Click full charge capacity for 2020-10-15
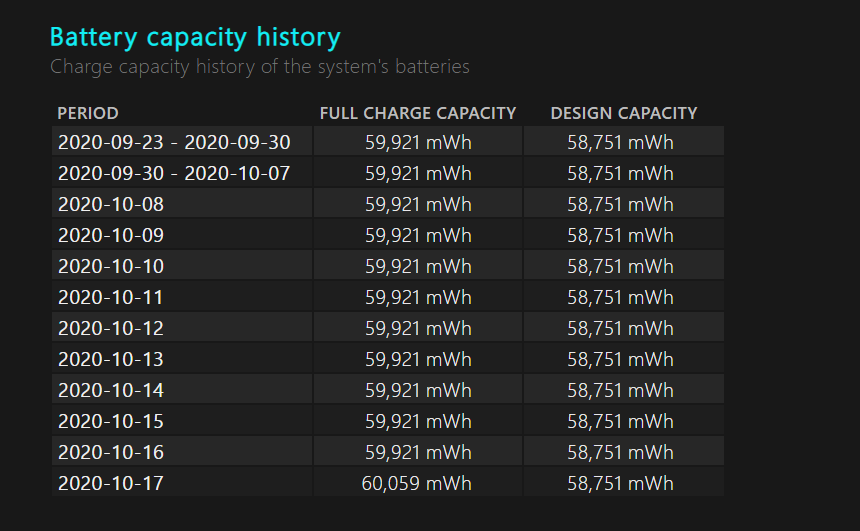Screen dimensions: 860x531 (x=418, y=421)
